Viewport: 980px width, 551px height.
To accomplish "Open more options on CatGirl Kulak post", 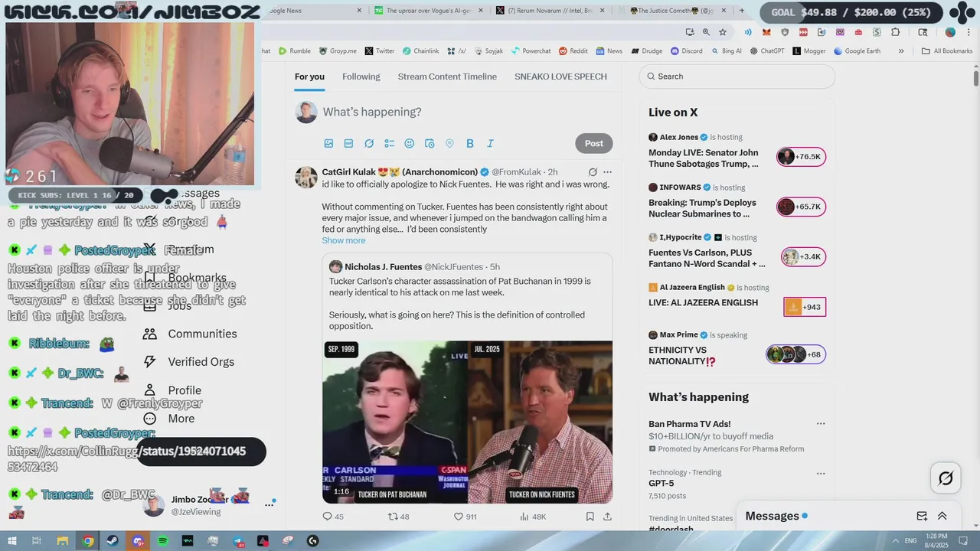I will tap(607, 172).
